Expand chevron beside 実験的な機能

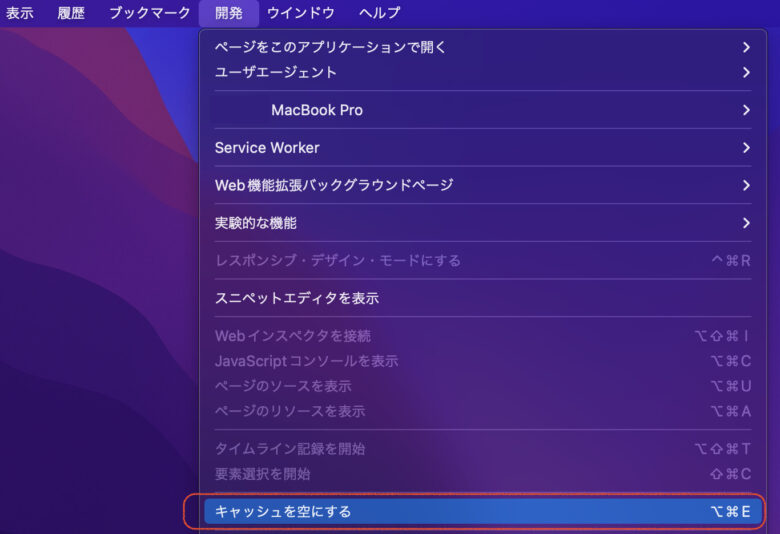pyautogui.click(x=746, y=223)
